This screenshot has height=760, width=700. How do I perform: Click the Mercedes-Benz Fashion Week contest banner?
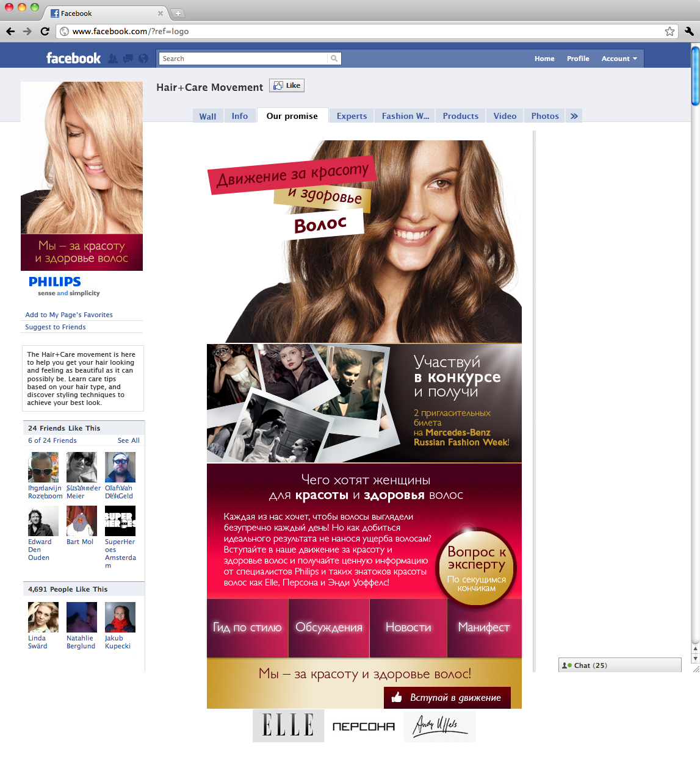(x=364, y=403)
